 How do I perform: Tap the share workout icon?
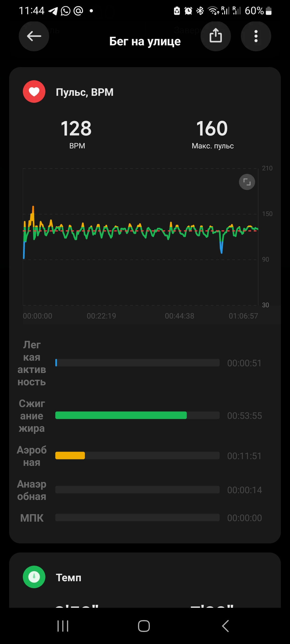(216, 36)
